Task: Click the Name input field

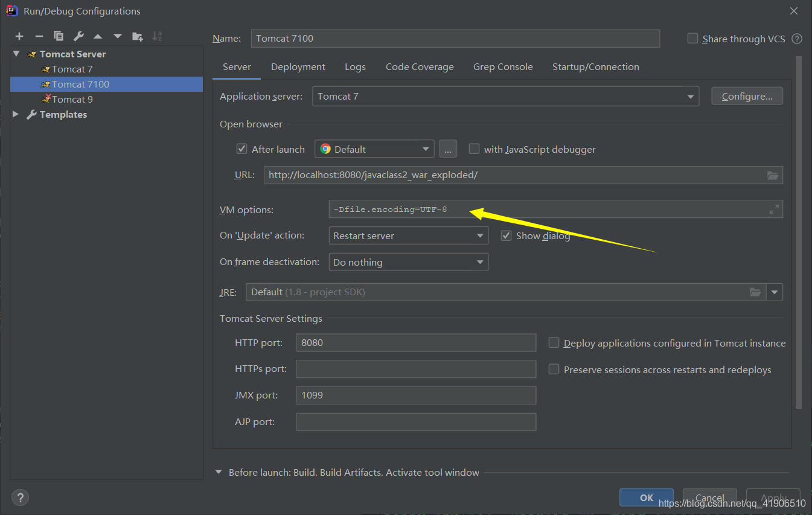Action: pyautogui.click(x=455, y=38)
